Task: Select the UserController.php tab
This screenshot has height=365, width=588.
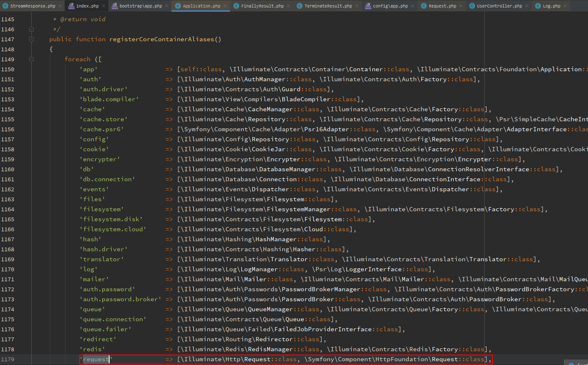Action: coord(499,6)
